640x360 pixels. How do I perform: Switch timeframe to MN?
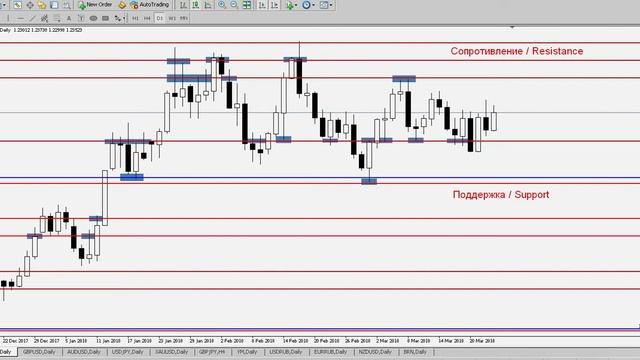[184, 18]
